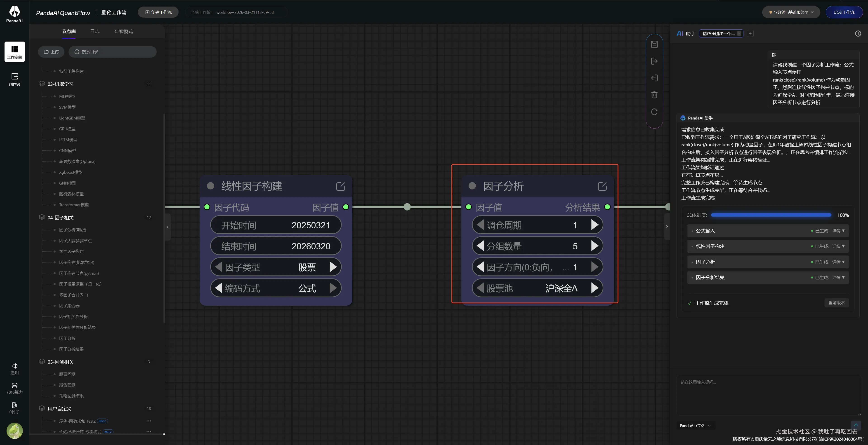The width and height of the screenshot is (868, 445).
Task: Open 通知 notifications in sidebar
Action: pyautogui.click(x=14, y=369)
